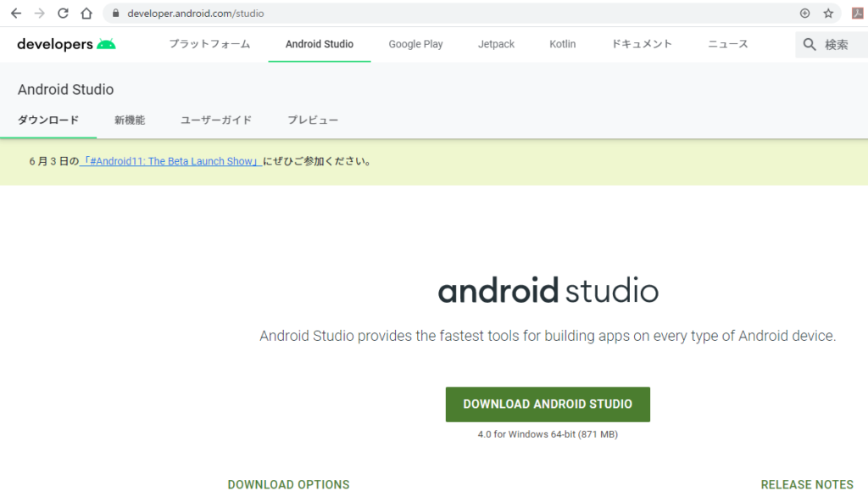Click the search magnifier icon
This screenshot has height=502, width=868.
810,44
